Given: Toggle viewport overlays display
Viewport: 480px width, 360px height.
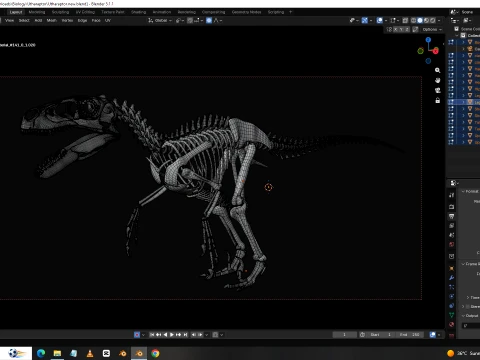Looking at the screenshot, I should coord(380,20).
